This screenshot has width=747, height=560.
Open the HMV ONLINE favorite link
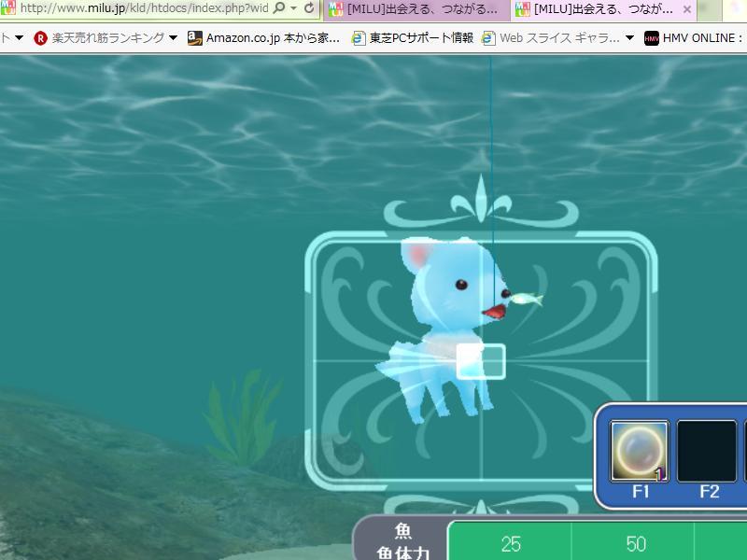tap(703, 38)
